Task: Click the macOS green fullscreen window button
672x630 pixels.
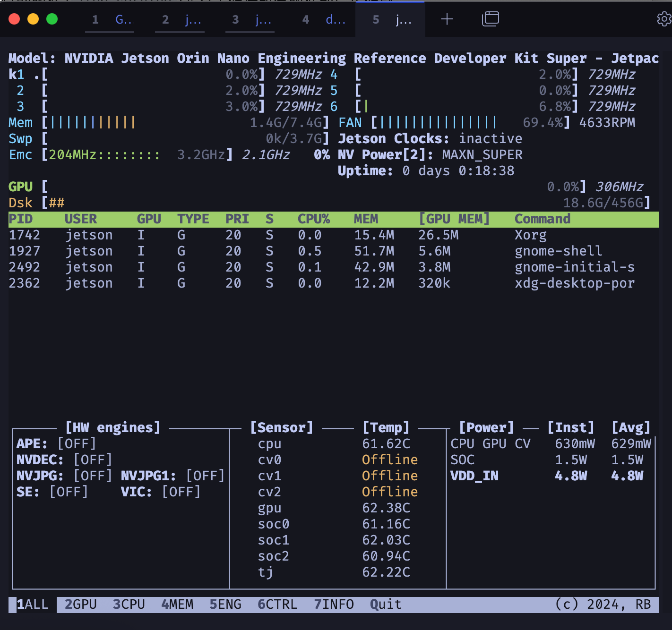Action: click(x=52, y=19)
